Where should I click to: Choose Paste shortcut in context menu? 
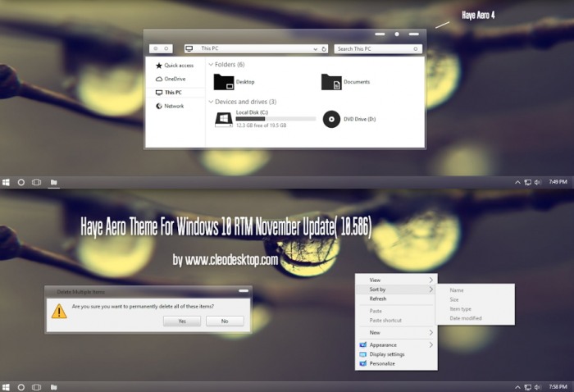point(396,321)
